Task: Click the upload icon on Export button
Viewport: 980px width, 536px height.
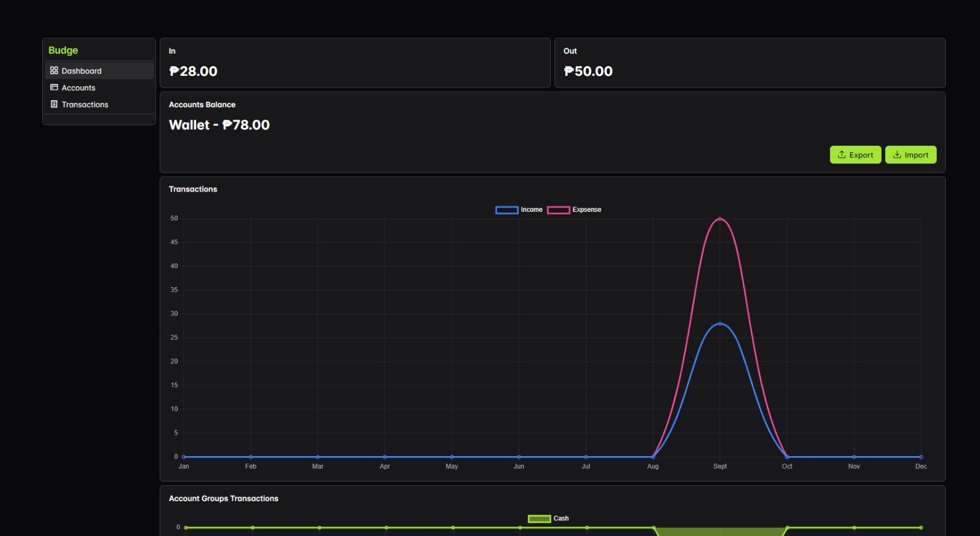Action: [x=842, y=155]
